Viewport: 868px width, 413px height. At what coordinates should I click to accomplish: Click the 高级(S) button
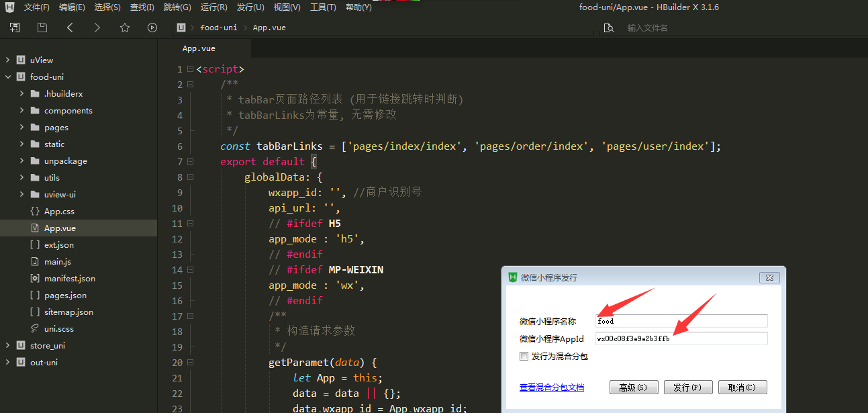tap(633, 387)
